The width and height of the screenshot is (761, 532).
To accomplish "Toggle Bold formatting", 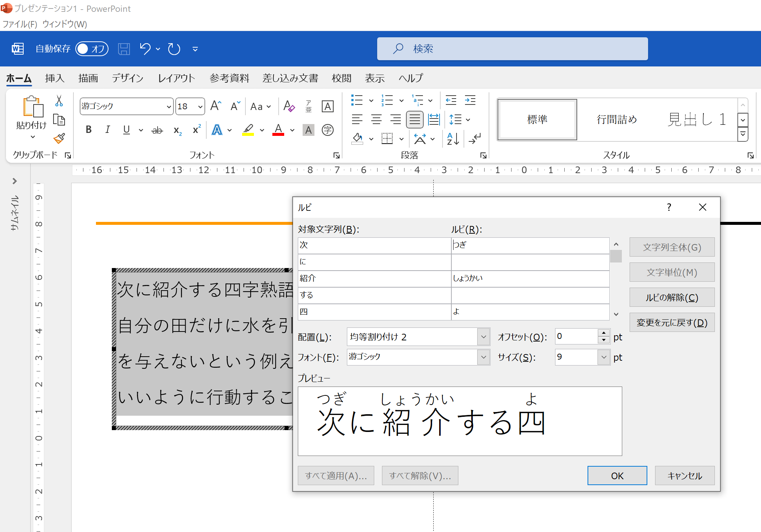I will (89, 130).
